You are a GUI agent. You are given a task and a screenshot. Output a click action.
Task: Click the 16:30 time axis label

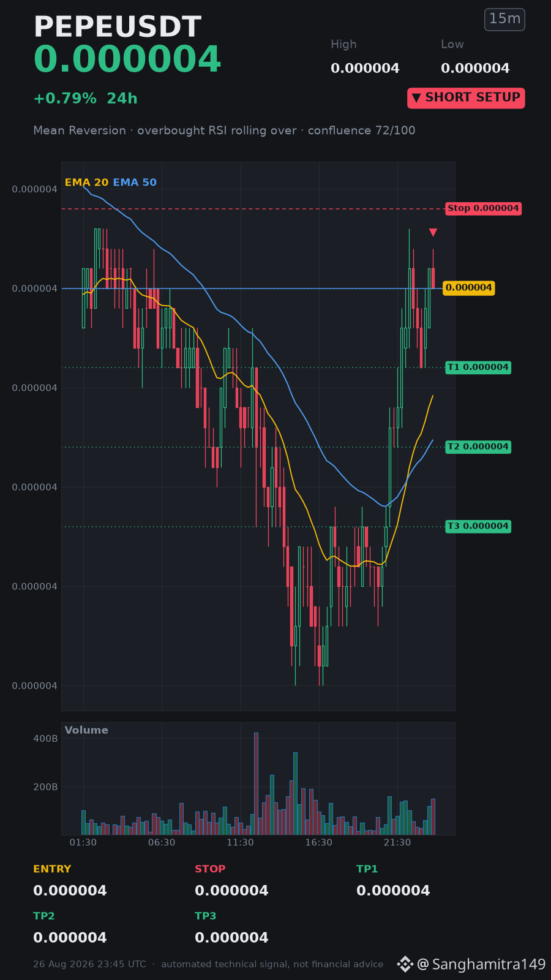pos(319,843)
